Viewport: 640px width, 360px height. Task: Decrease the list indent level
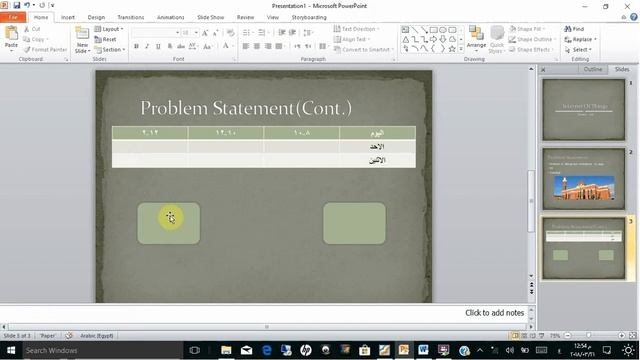[282, 33]
